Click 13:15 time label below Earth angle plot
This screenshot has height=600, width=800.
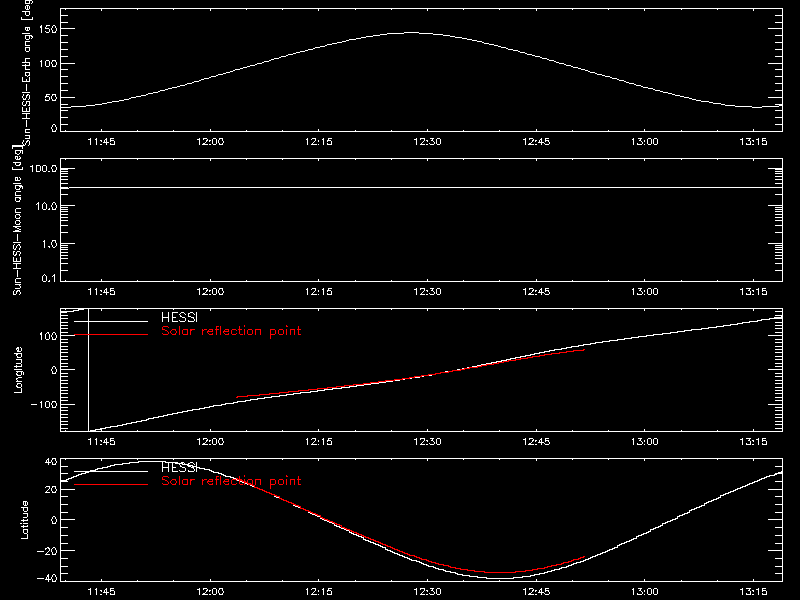[754, 142]
